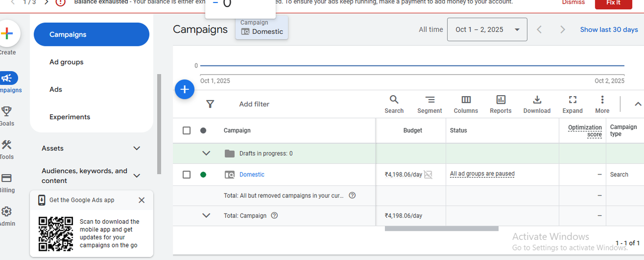Screen dimensions: 644x260
Task: Click the Domestic campaign green status dot
Action: point(203,175)
